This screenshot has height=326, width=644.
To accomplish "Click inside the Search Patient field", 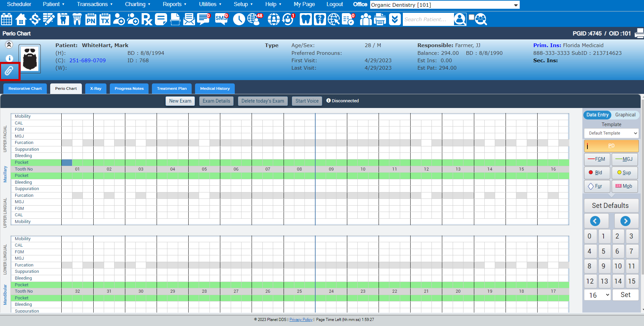I will point(428,20).
